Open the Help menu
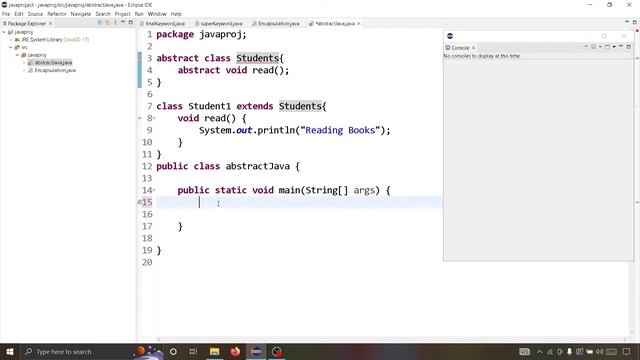This screenshot has height=360, width=640. click(x=176, y=14)
